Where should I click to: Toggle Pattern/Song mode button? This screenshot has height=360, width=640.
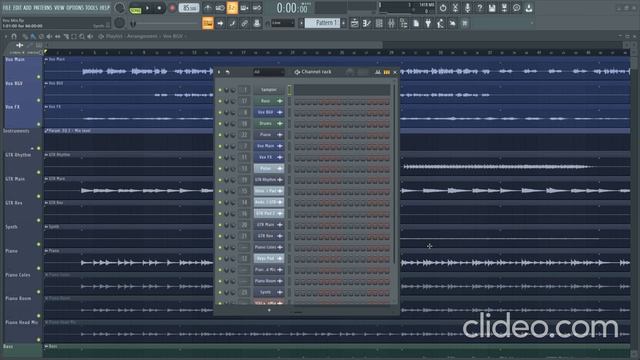click(135, 8)
